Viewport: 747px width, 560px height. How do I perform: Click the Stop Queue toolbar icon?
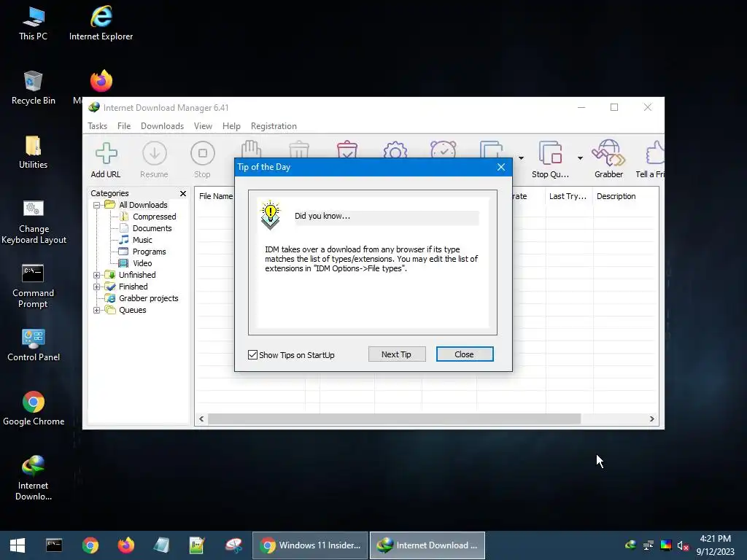pos(550,160)
